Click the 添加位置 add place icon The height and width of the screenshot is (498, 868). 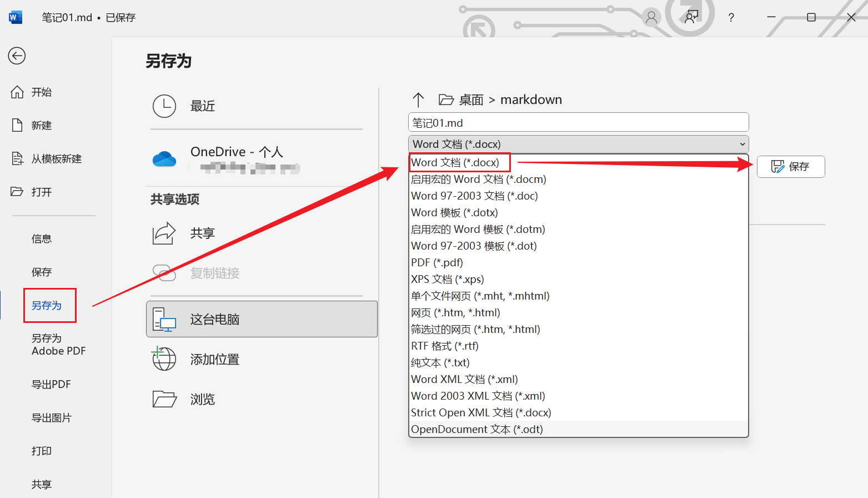(x=164, y=358)
